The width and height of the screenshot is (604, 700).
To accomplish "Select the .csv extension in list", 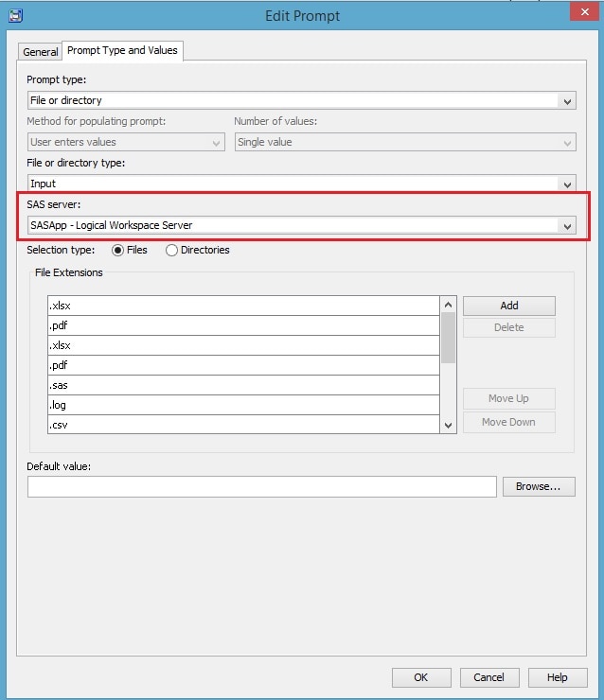I will (x=243, y=425).
